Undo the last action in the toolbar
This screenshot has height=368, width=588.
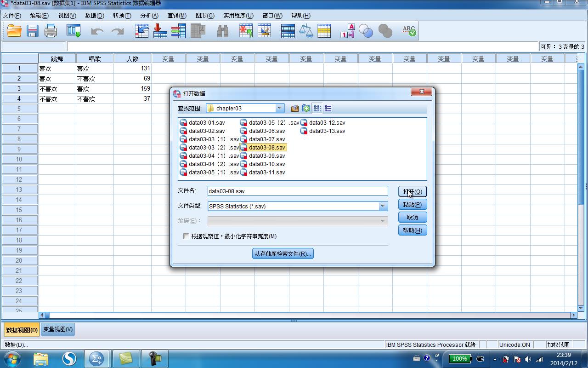(x=97, y=31)
